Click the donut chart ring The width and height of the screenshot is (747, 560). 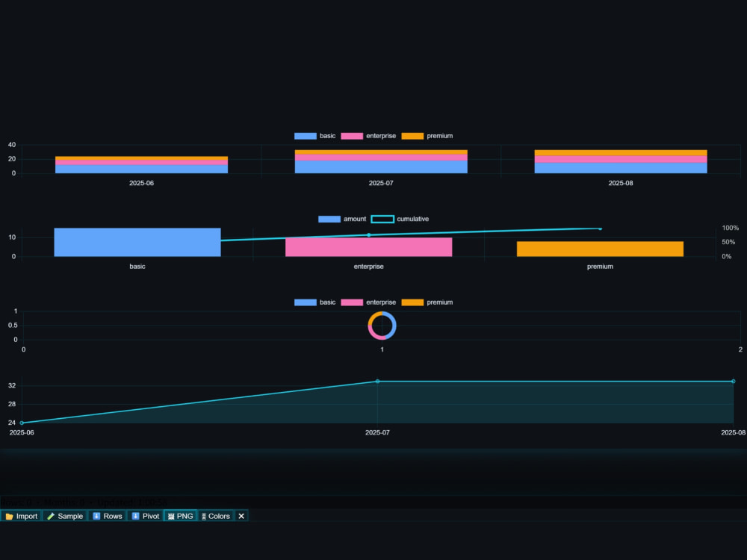(394, 326)
